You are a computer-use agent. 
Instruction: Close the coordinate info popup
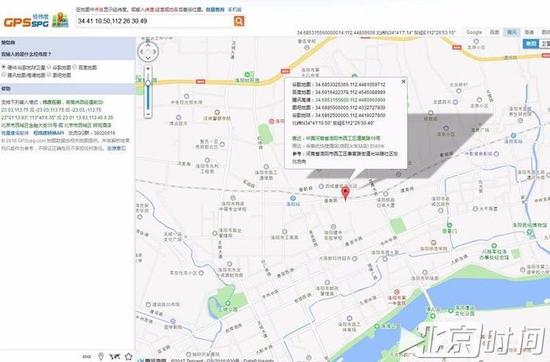pos(403,81)
